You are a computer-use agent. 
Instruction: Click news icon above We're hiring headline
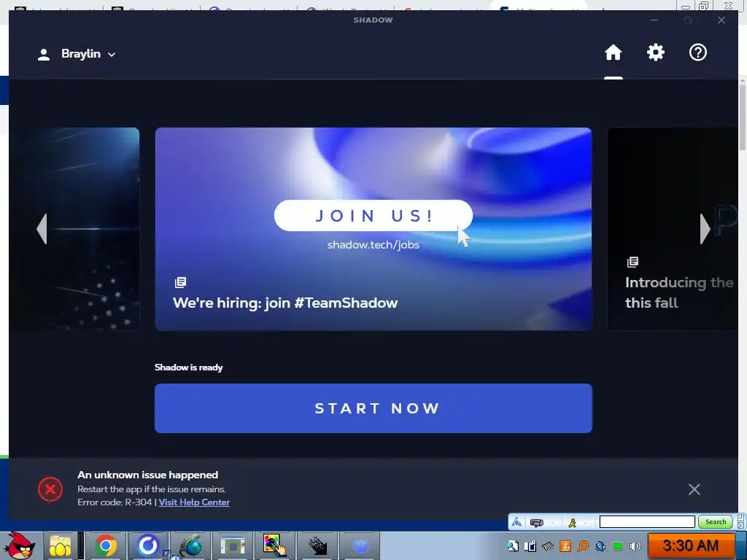click(x=181, y=282)
